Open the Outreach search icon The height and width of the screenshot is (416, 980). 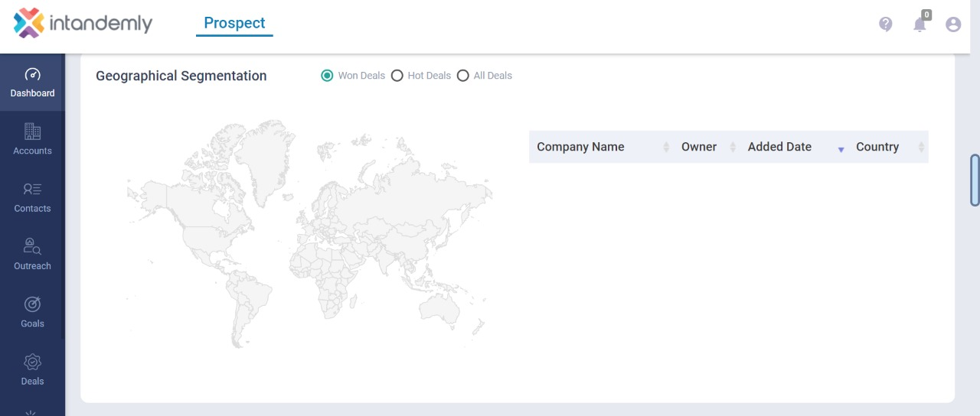click(32, 246)
